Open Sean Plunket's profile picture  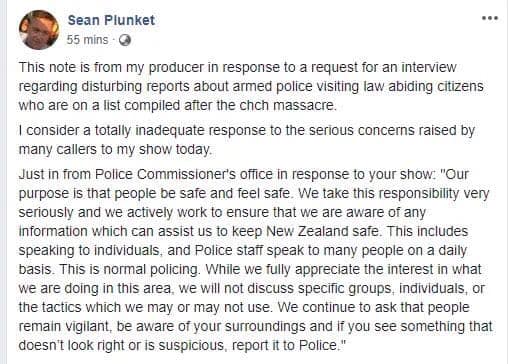(39, 30)
